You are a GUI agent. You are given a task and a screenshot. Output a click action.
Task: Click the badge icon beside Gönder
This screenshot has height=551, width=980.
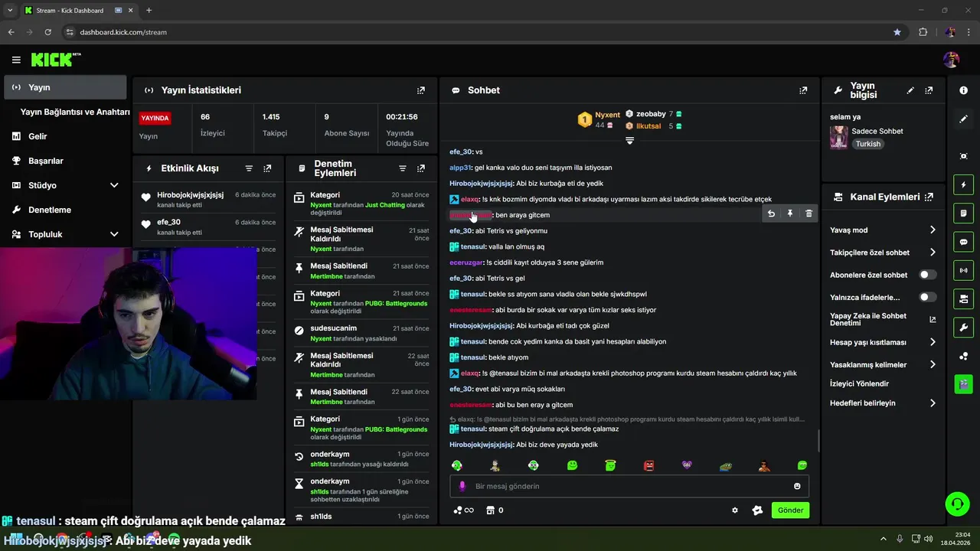coord(757,510)
